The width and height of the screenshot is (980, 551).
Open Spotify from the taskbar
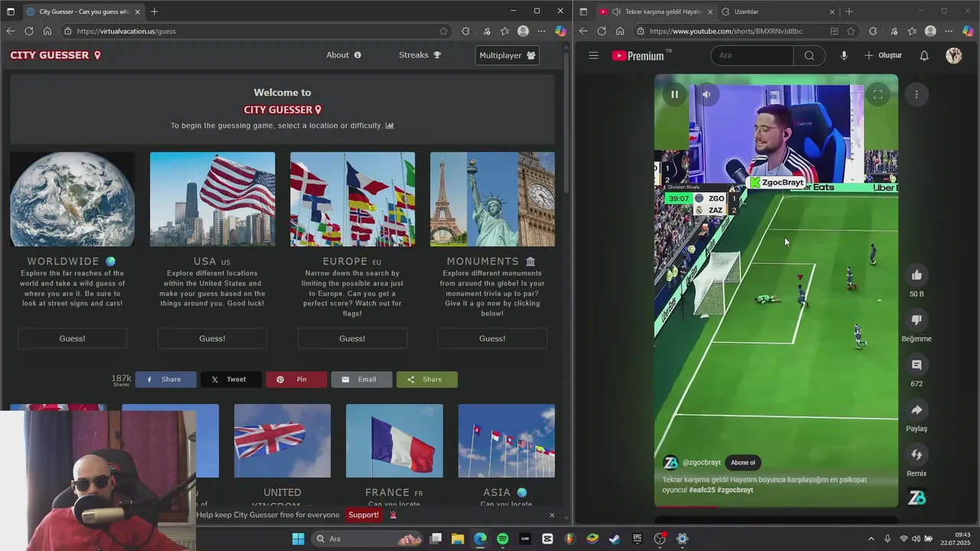point(502,539)
